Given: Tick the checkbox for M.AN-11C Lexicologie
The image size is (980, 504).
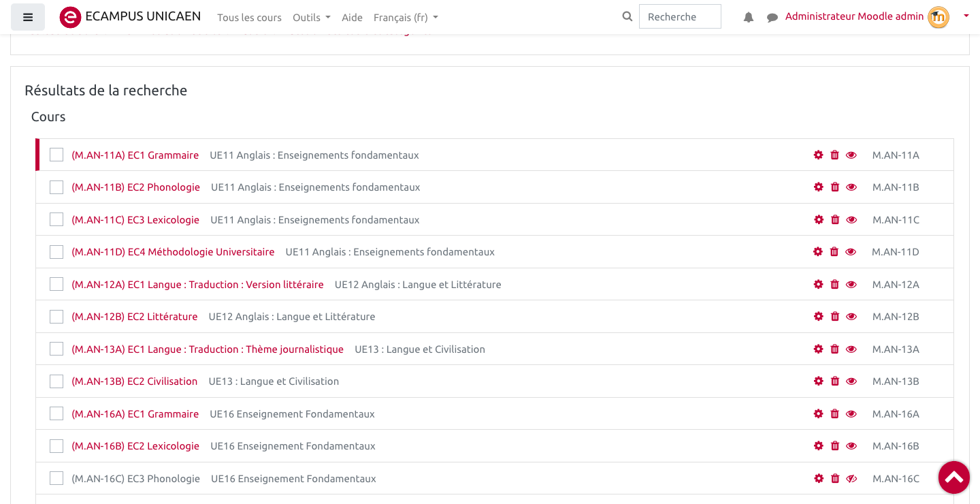Looking at the screenshot, I should pyautogui.click(x=56, y=220).
